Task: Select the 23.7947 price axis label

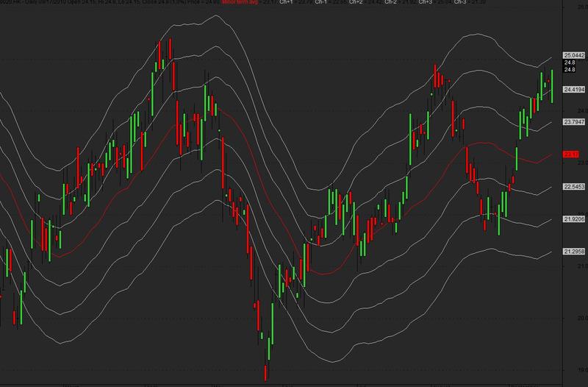Action: [x=575, y=122]
